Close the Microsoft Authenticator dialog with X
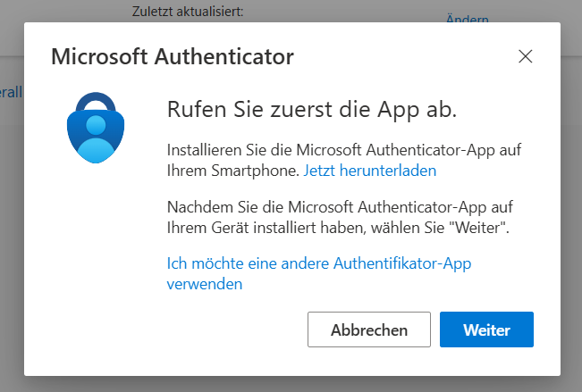Image resolution: width=582 pixels, height=392 pixels. 526,57
